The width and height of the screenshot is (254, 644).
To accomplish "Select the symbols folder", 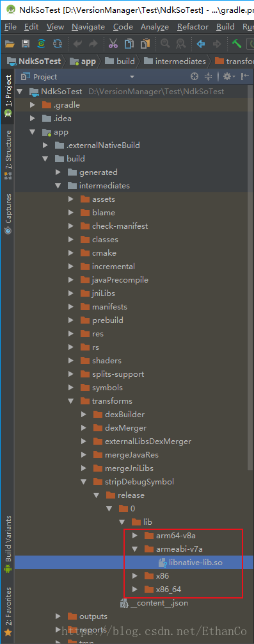I will 101,387.
